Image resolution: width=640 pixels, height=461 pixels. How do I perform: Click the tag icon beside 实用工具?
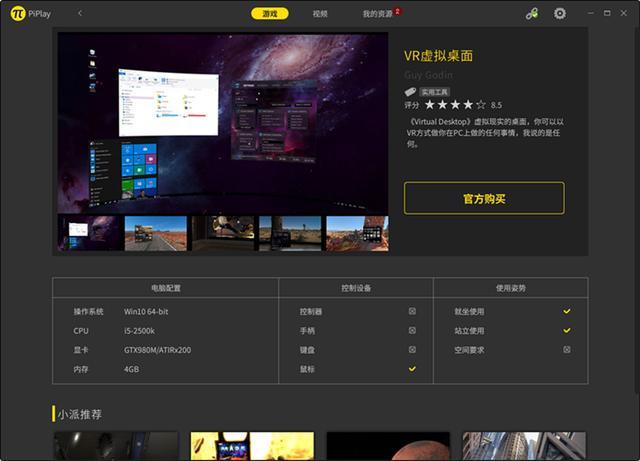point(409,91)
